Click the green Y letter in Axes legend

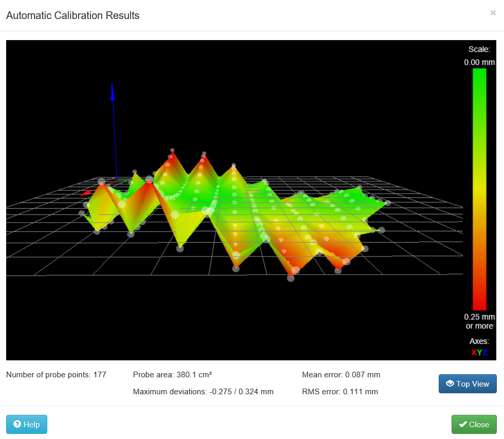[x=479, y=353]
